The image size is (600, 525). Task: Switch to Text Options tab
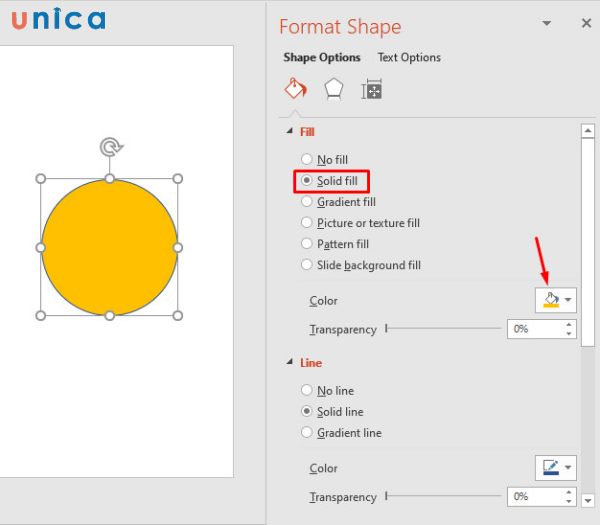click(x=409, y=57)
